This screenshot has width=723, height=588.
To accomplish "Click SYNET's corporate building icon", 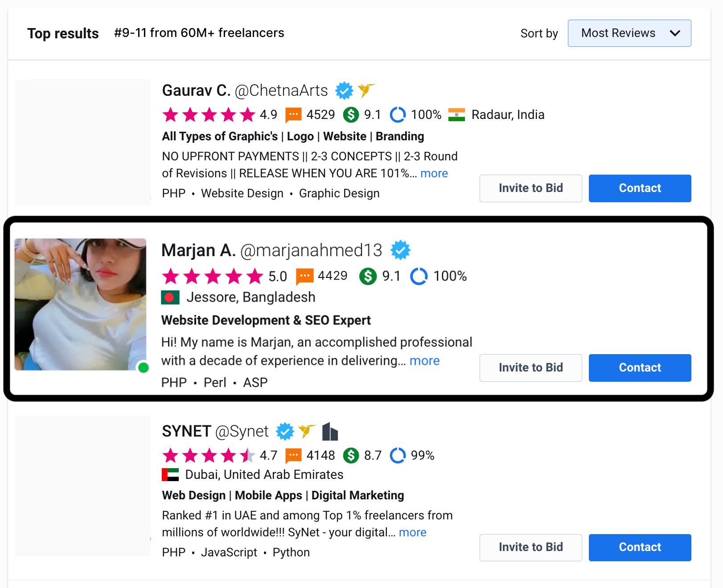I will [330, 431].
